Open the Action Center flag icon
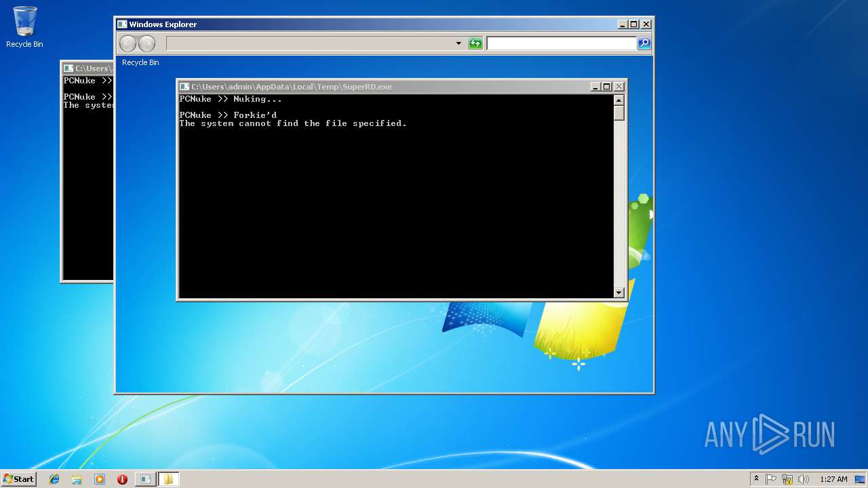The width and height of the screenshot is (868, 488). coord(771,479)
